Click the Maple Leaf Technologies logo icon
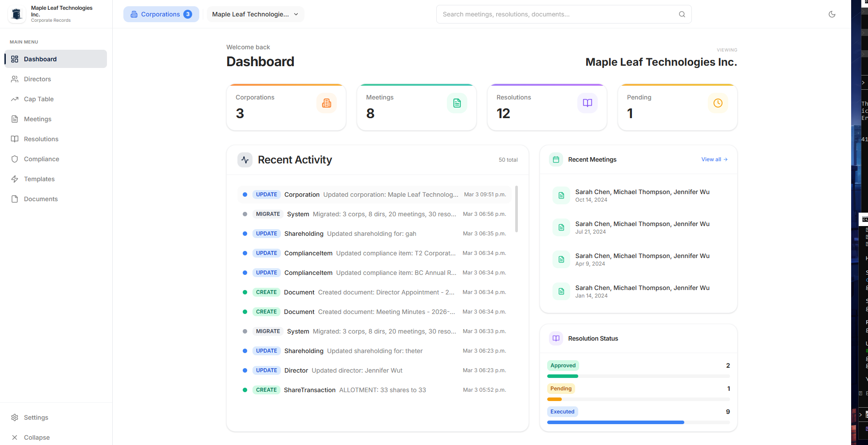Screen dimensions: 868x445 17,14
